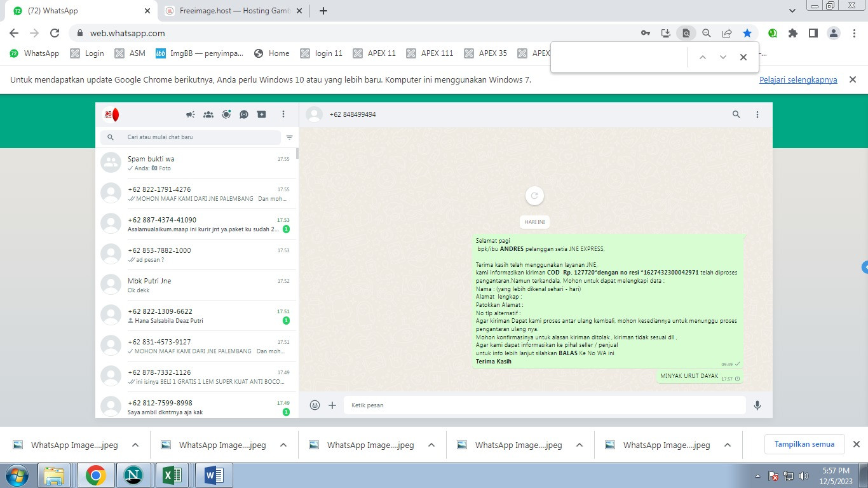
Task: Go to next find-in-page result
Action: [723, 57]
